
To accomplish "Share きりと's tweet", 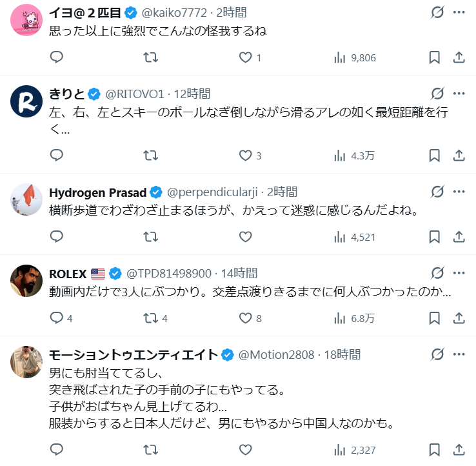I will (x=459, y=155).
